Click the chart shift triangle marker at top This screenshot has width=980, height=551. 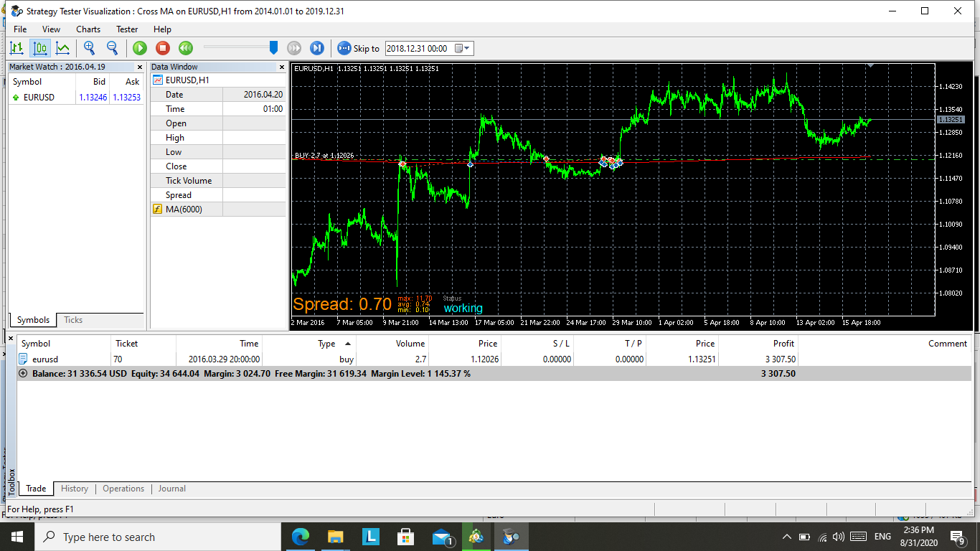point(870,66)
